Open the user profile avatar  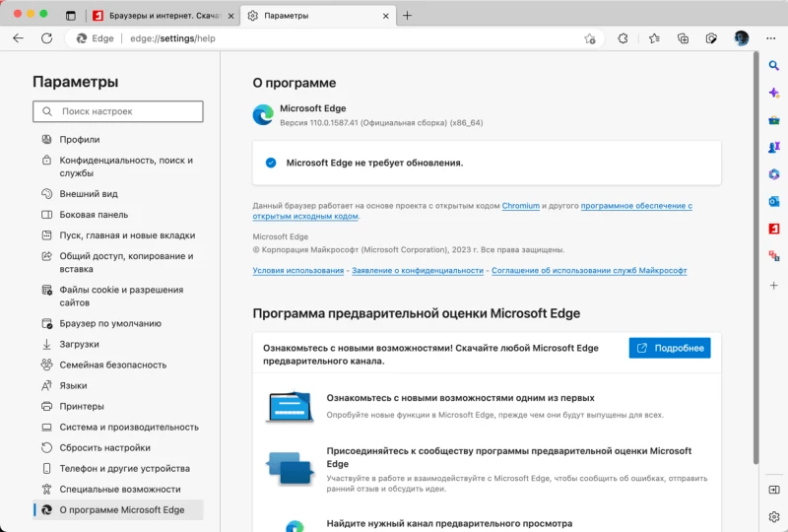coord(741,38)
